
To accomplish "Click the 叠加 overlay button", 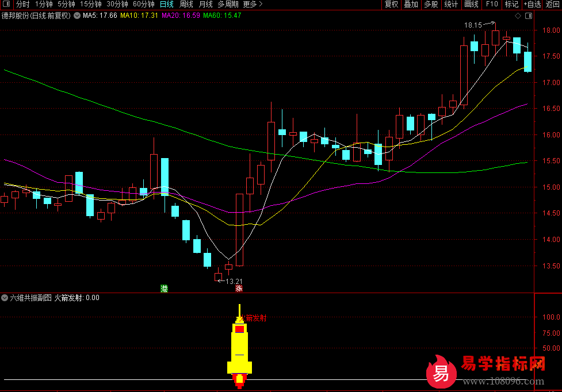I will [411, 4].
